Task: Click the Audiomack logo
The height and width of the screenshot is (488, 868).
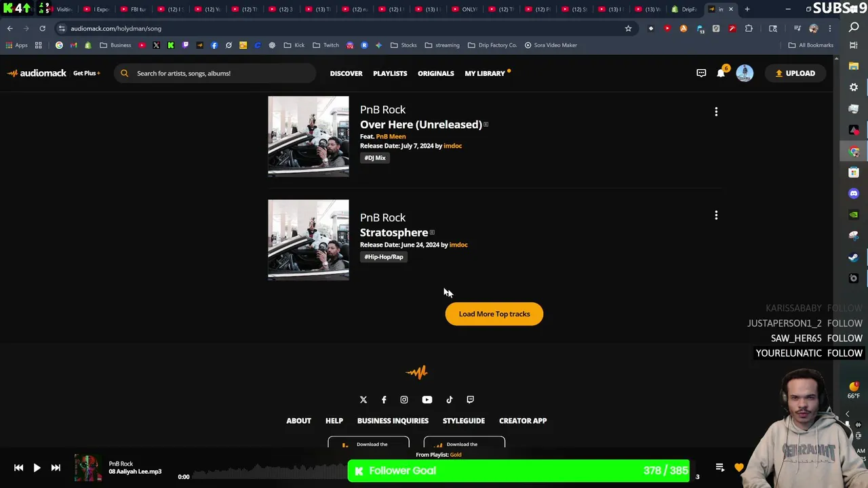Action: 37,73
